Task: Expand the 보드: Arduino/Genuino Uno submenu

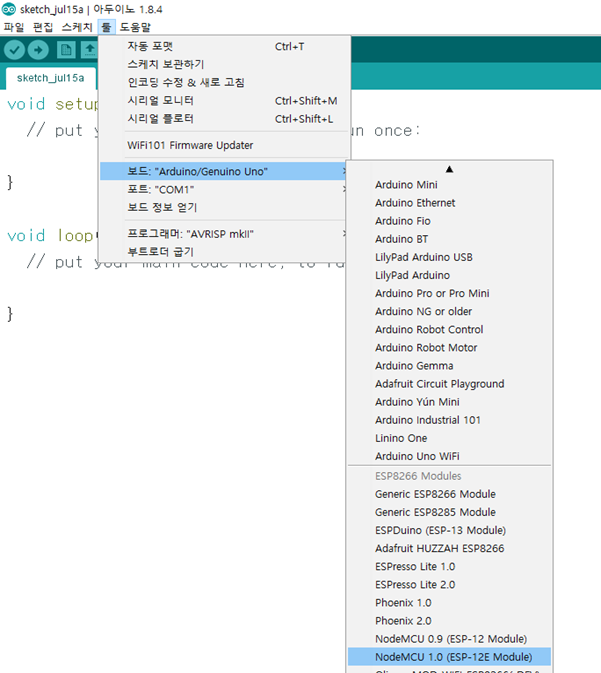Action: tap(224, 171)
